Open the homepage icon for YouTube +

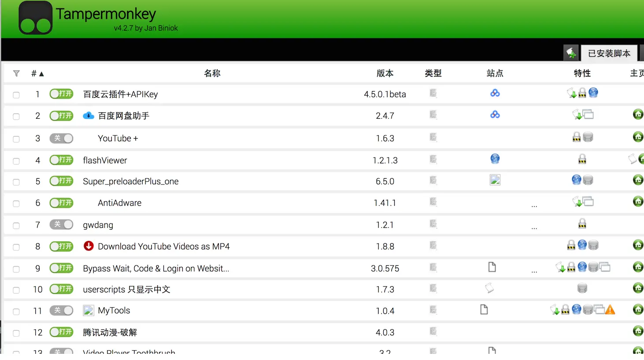pyautogui.click(x=638, y=137)
